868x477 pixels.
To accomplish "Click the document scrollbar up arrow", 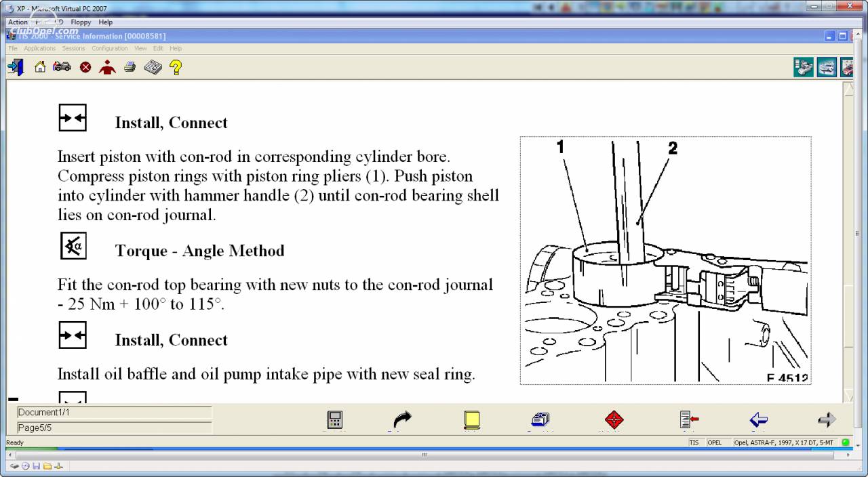I will point(848,88).
